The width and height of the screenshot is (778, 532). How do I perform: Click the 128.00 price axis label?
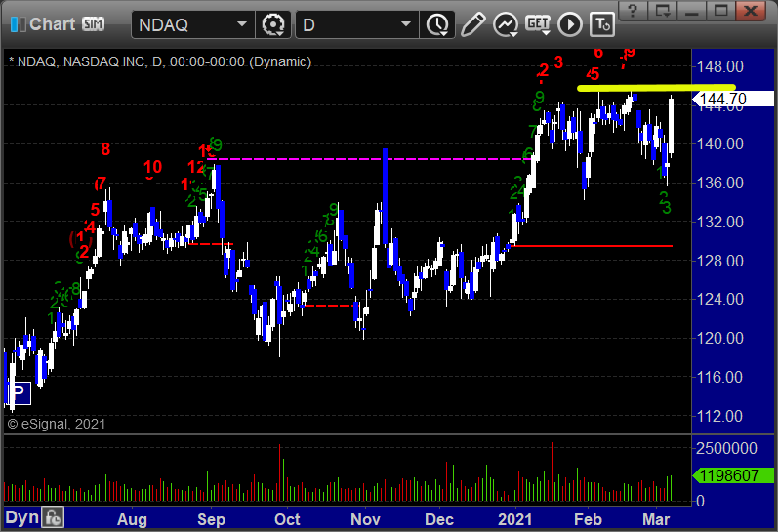pyautogui.click(x=720, y=261)
